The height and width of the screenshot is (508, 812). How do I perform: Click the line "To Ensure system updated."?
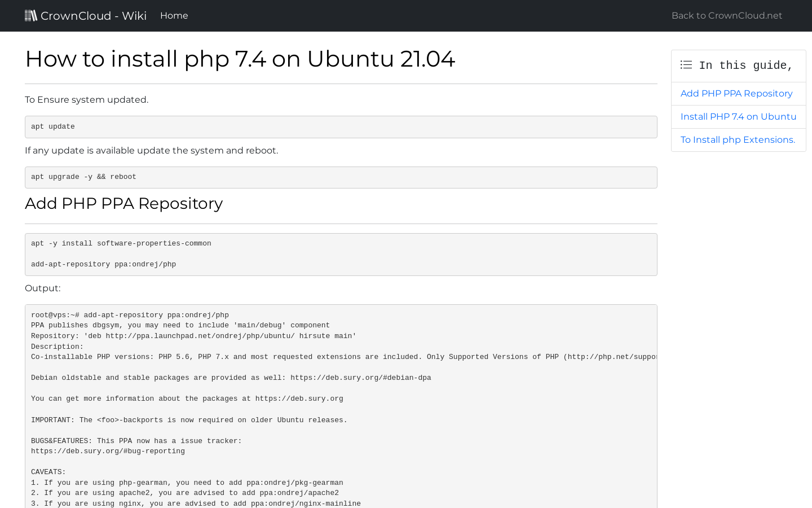click(x=86, y=99)
